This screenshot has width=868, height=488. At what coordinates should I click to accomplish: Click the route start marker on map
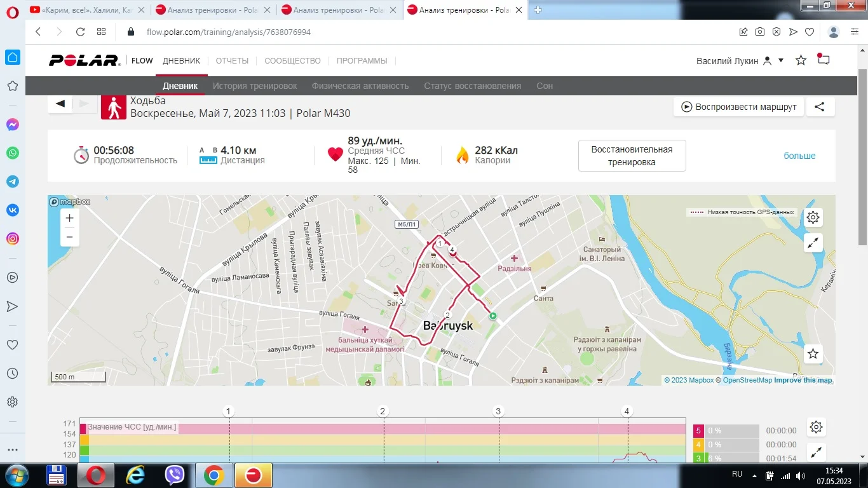tap(492, 316)
